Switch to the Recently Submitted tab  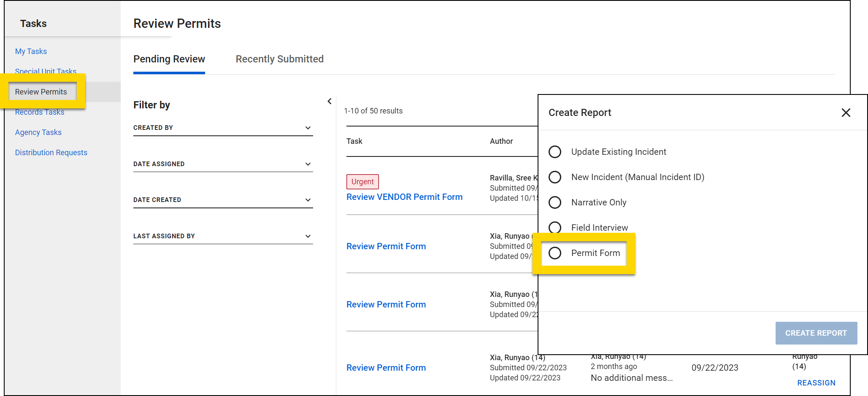(279, 59)
